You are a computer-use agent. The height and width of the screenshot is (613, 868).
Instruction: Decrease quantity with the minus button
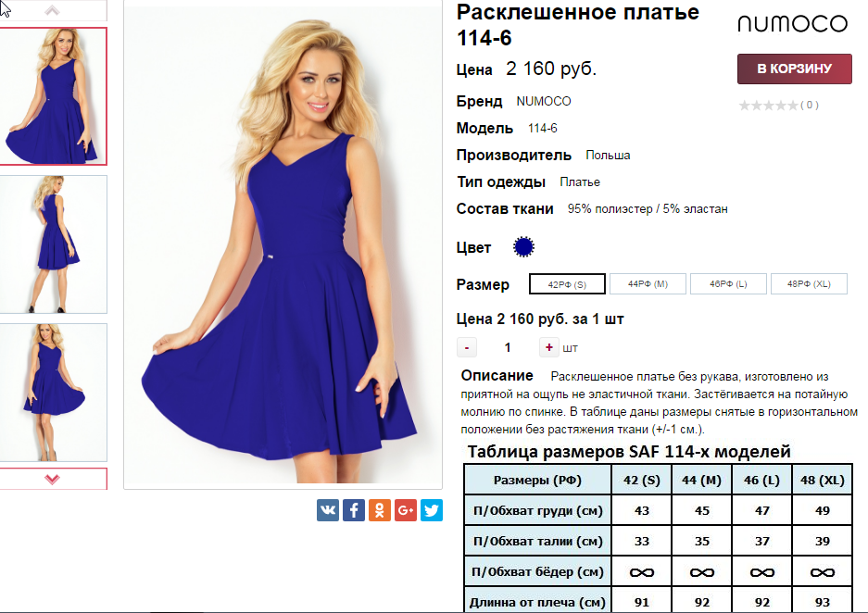[467, 347]
